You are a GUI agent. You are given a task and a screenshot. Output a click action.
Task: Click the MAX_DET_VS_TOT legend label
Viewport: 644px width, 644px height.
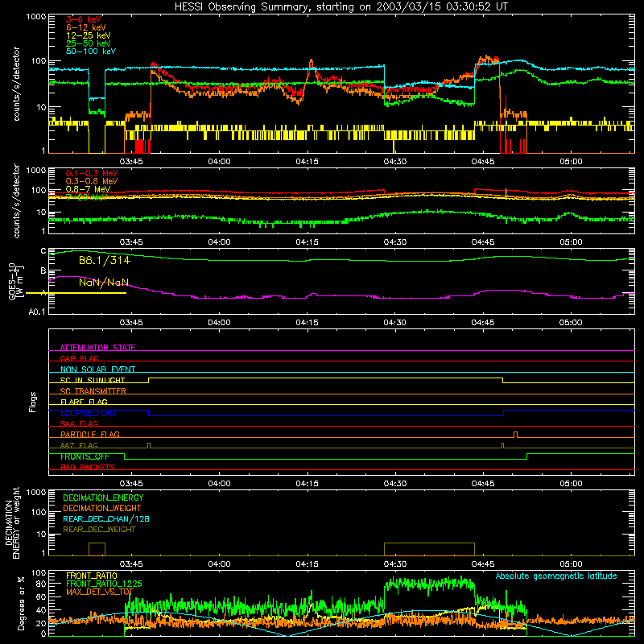pyautogui.click(x=100, y=592)
